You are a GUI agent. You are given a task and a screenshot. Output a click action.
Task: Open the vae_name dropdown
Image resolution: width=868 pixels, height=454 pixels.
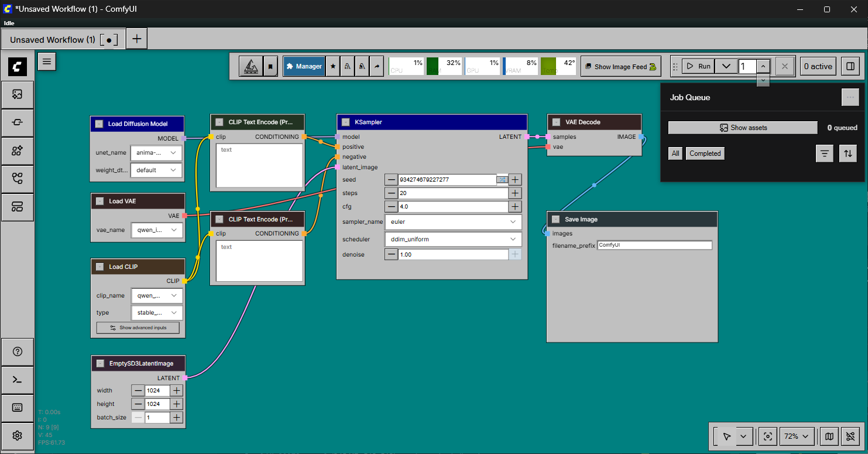click(156, 230)
